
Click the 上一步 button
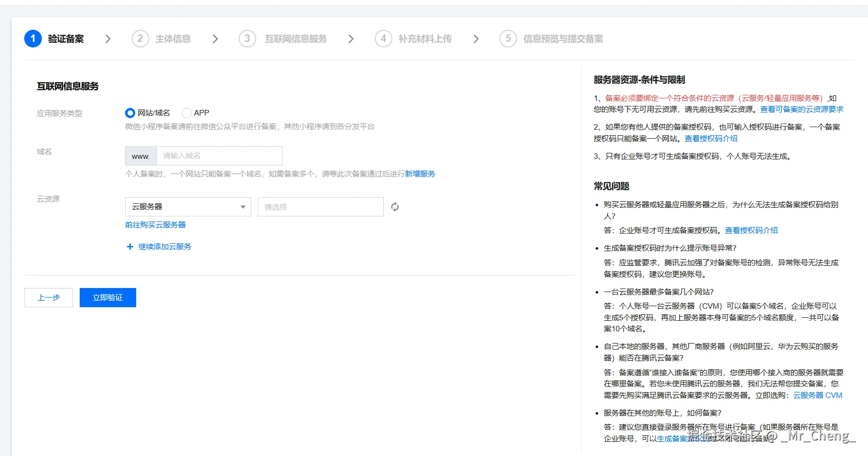48,298
